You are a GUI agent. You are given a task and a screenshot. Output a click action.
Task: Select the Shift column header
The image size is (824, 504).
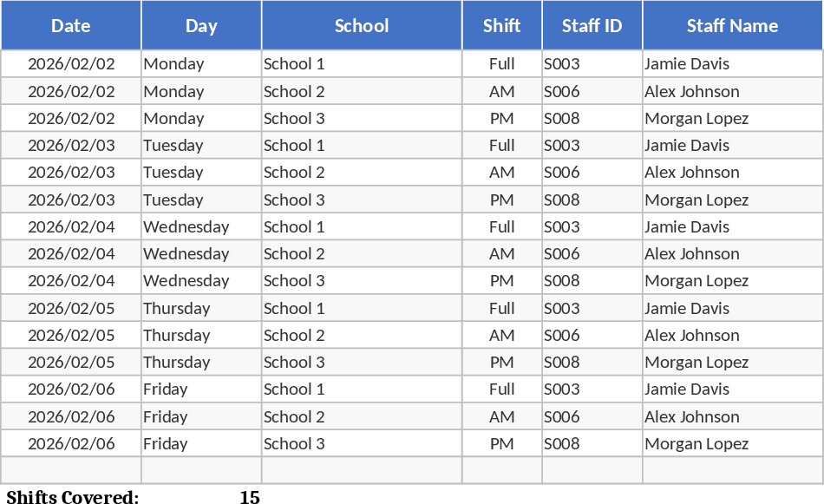click(502, 26)
